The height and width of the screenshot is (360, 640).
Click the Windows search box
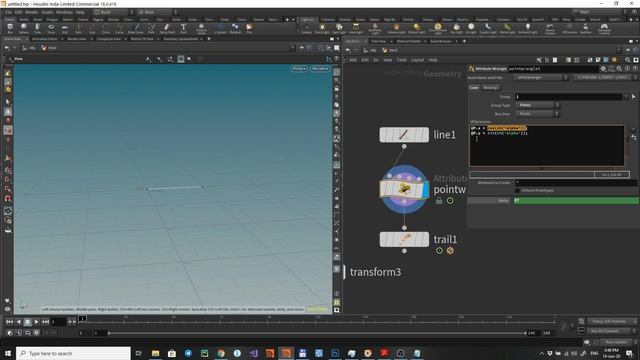73,353
